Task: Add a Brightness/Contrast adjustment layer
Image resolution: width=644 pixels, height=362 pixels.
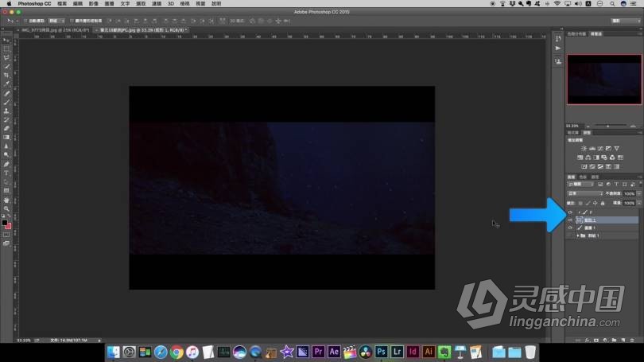Action: [x=584, y=148]
